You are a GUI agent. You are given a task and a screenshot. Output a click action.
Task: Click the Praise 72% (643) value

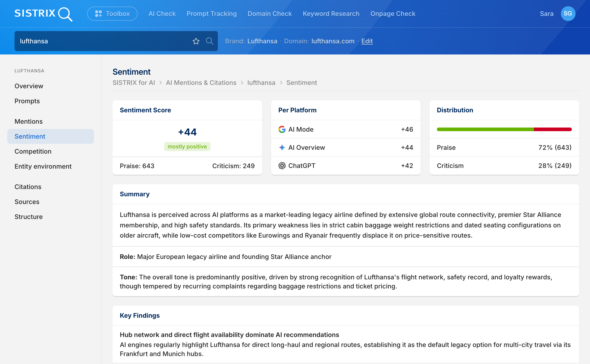555,147
